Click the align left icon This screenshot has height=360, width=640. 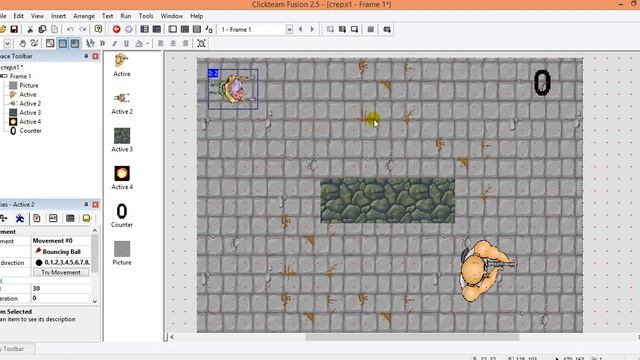pyautogui.click(x=161, y=43)
